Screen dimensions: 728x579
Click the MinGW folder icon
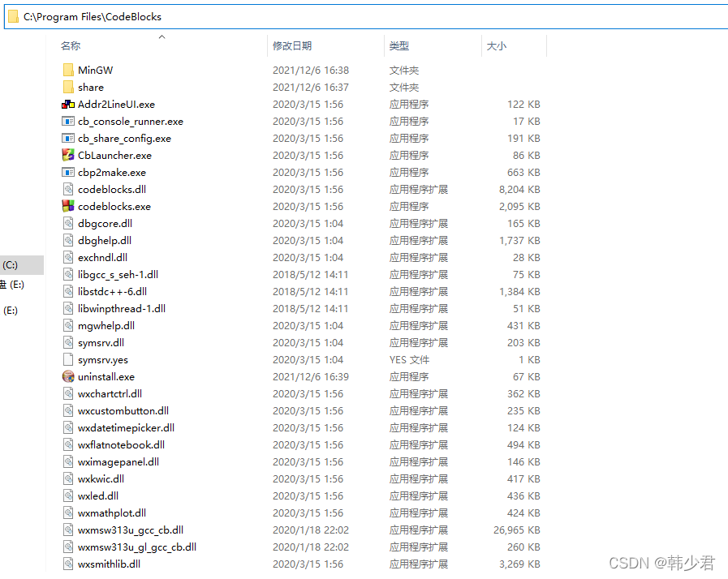[68, 70]
